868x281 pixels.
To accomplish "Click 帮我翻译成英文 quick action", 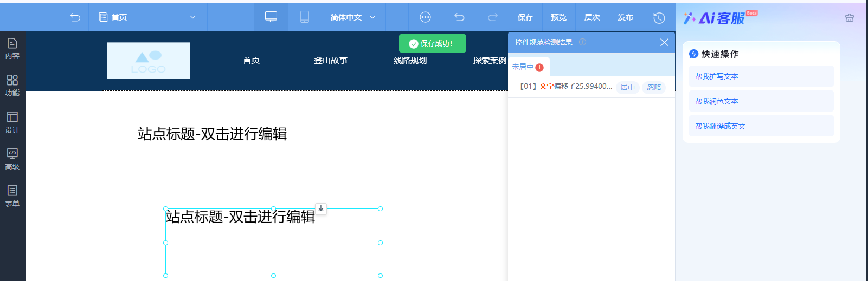I will point(761,126).
